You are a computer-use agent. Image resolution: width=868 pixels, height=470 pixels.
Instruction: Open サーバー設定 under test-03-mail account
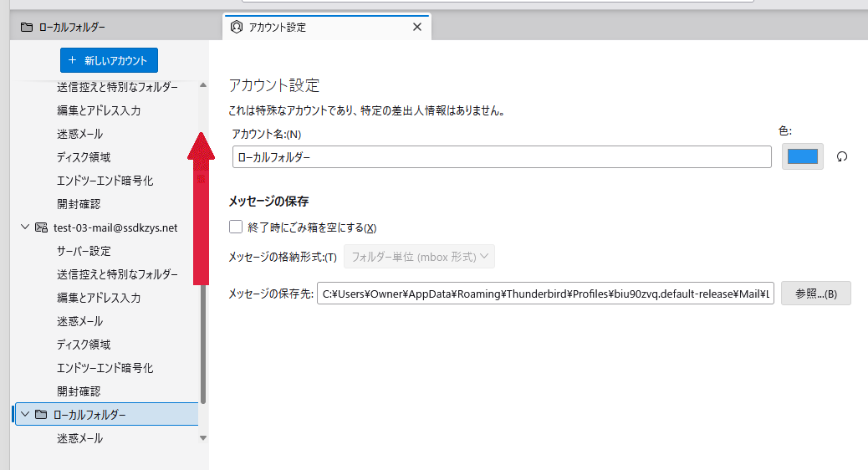pyautogui.click(x=84, y=251)
